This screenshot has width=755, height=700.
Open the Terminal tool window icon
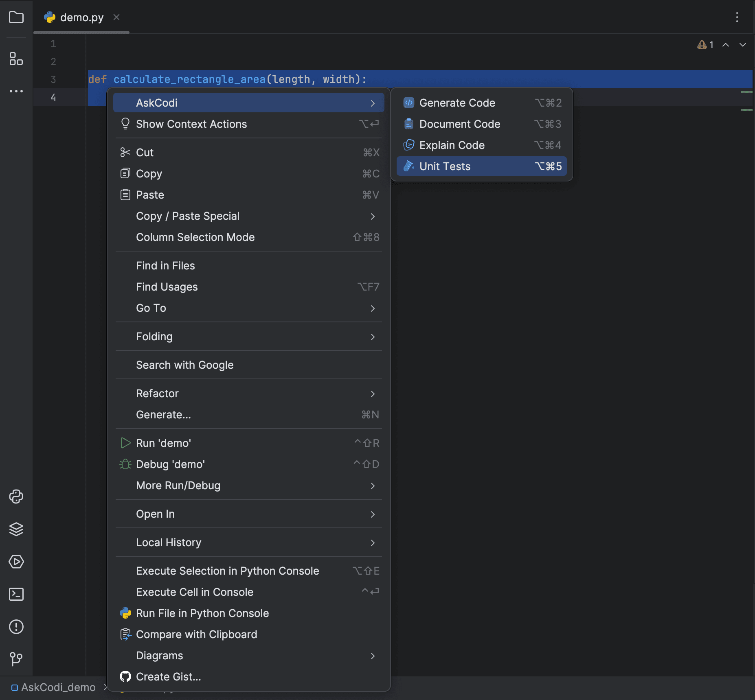[16, 594]
